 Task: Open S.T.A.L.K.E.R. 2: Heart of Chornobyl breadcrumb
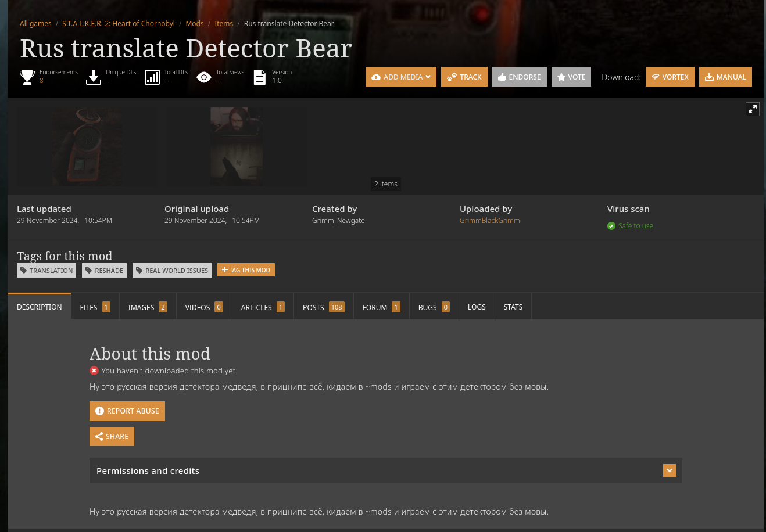point(119,24)
